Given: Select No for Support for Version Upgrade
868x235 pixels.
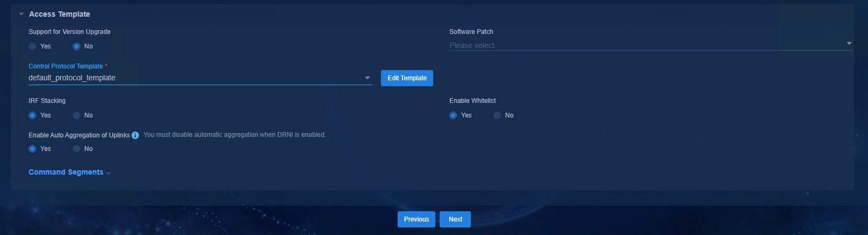Looking at the screenshot, I should point(77,46).
